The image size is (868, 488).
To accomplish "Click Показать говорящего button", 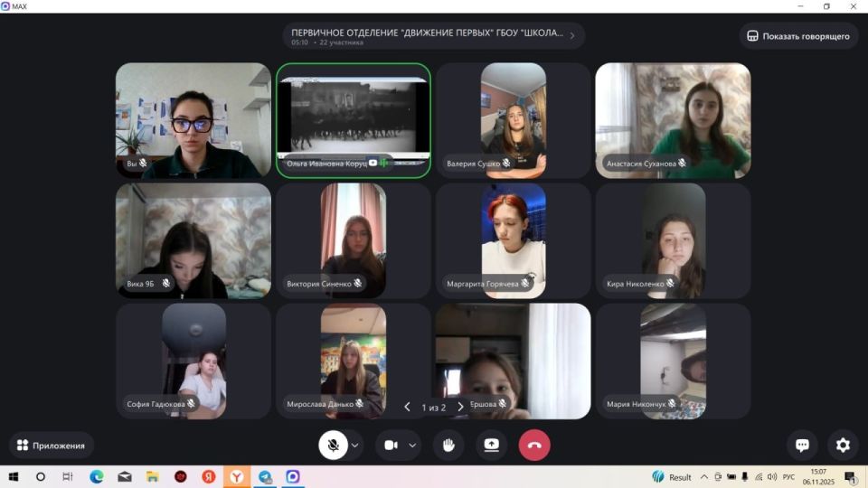I will pyautogui.click(x=798, y=36).
